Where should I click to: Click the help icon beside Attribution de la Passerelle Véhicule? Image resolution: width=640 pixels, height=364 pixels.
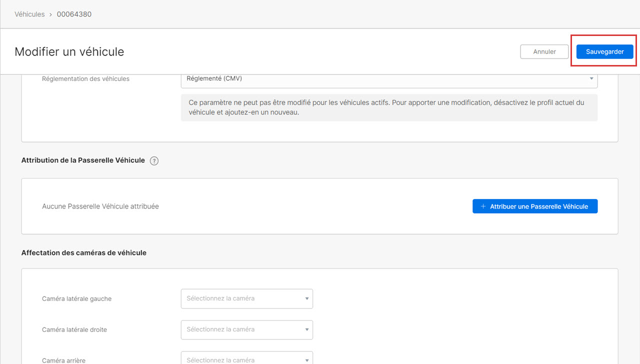click(154, 161)
